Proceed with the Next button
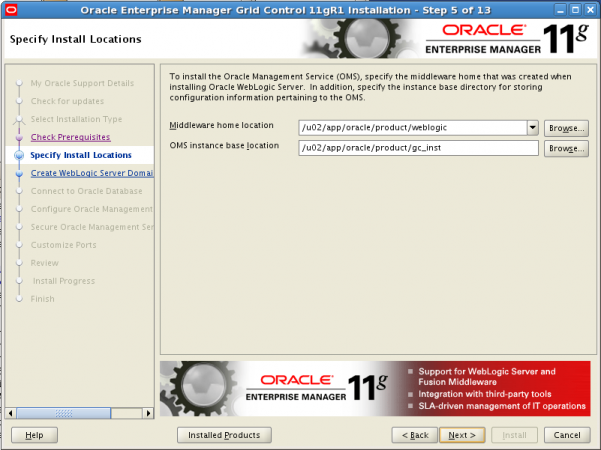Viewport: 601px width, 450px height. coord(462,435)
